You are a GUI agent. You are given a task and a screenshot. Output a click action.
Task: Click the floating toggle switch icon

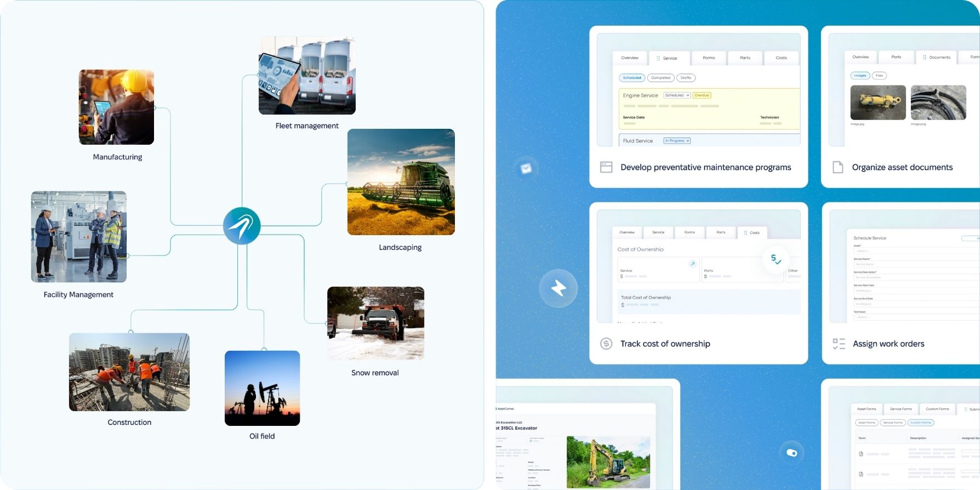(x=791, y=453)
